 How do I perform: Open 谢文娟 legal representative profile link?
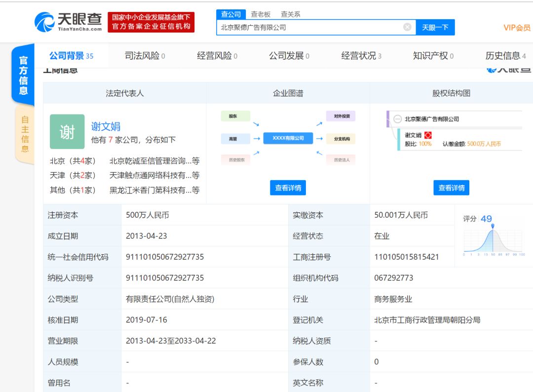106,126
